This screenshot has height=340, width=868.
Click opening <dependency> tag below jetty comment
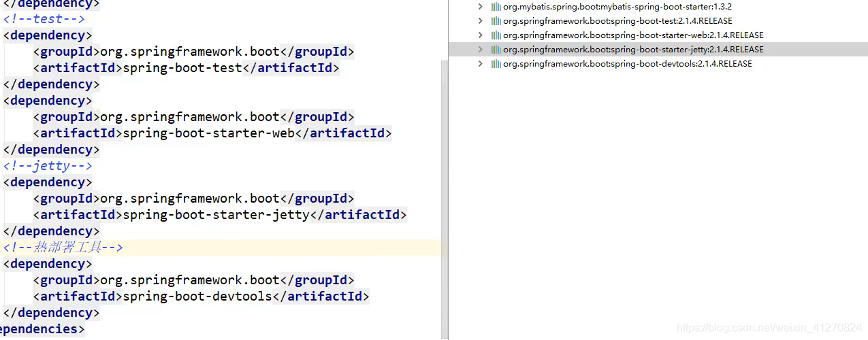pos(48,182)
